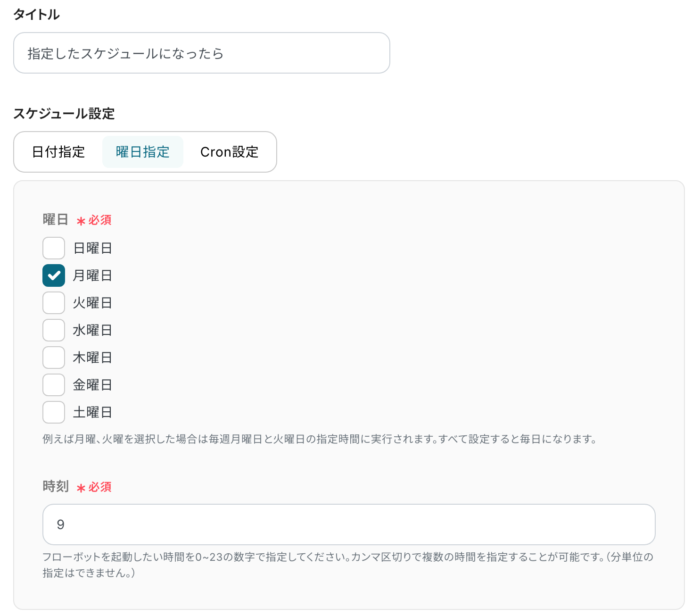Viewport: 692px width, 616px height.
Task: Click the 土曜日 label text
Action: click(92, 412)
